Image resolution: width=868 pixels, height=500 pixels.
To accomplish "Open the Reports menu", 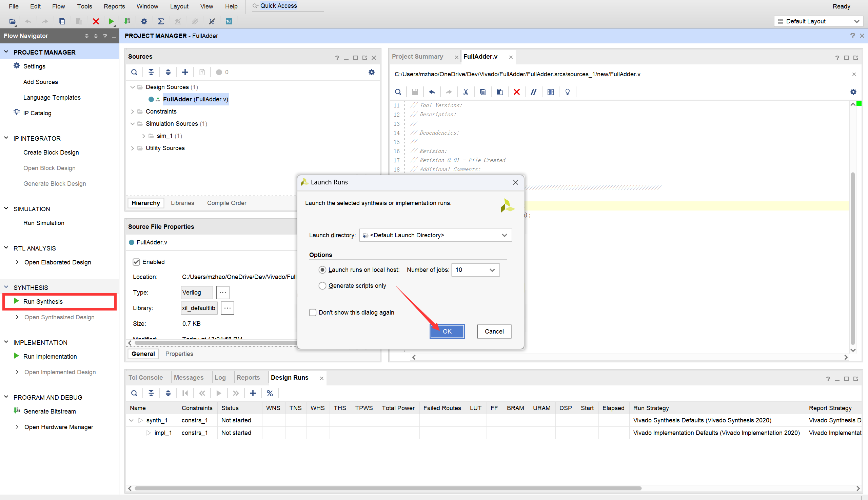I will [114, 6].
